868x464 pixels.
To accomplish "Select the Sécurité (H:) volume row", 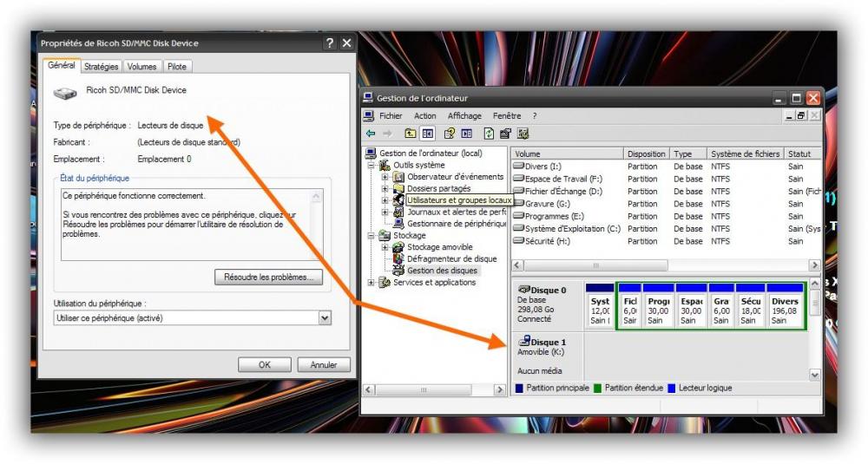I will 547,241.
